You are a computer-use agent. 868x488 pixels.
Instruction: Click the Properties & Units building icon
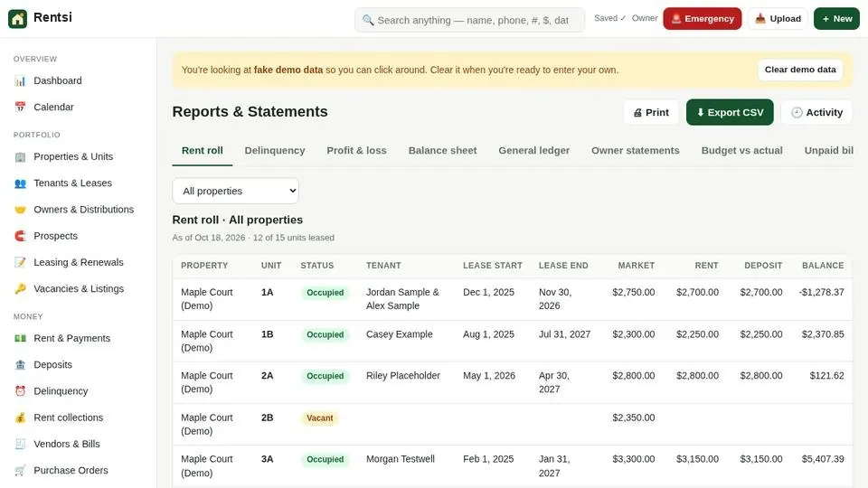(21, 157)
